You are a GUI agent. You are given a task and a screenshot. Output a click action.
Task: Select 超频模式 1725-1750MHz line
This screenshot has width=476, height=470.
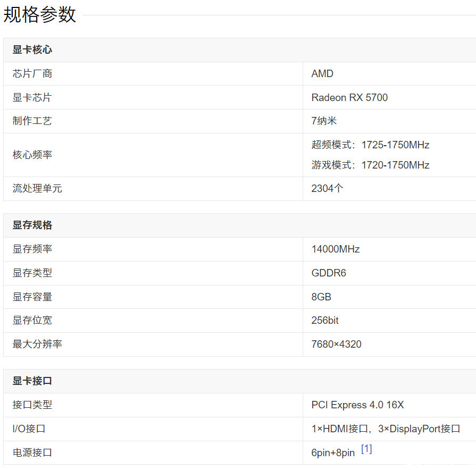click(370, 145)
